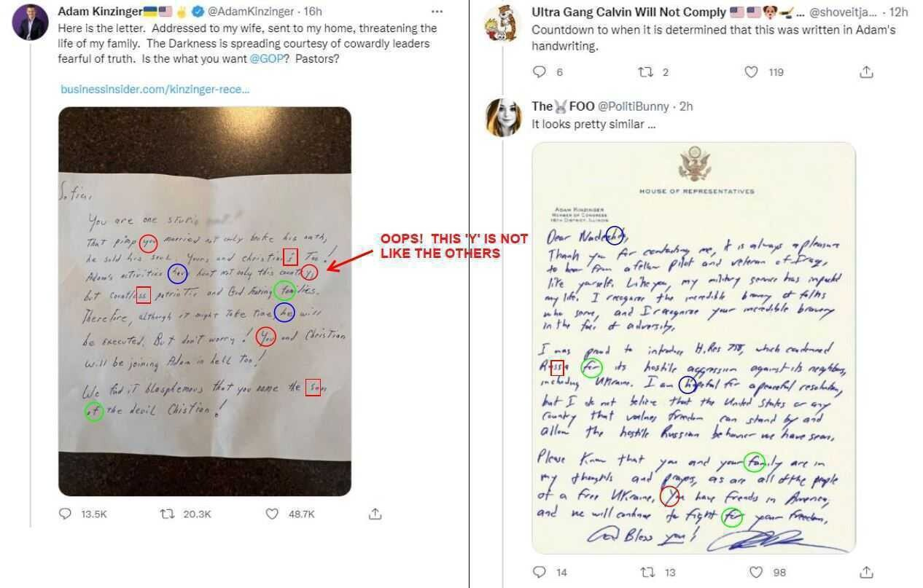Share Adam Kinzinger's tweet

[x=375, y=514]
